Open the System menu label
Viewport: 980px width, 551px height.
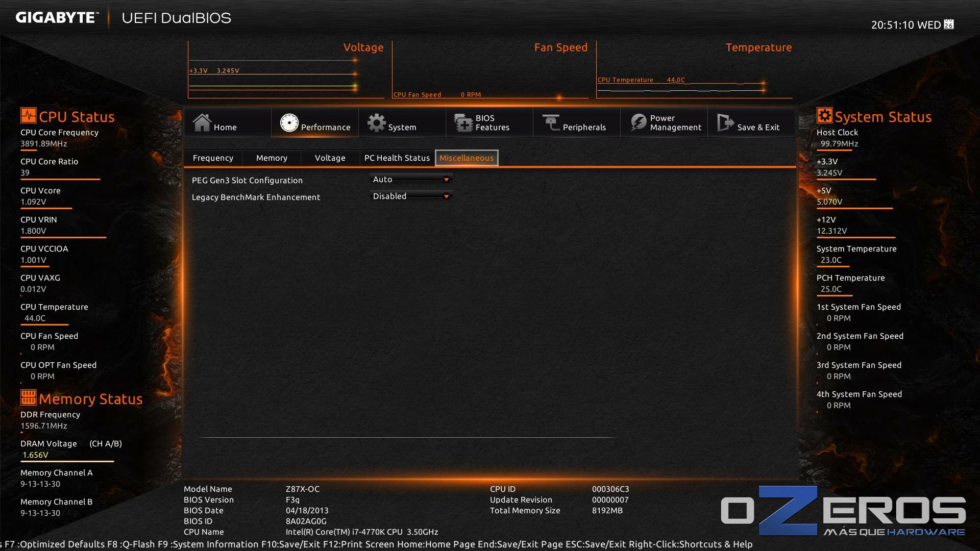(402, 128)
